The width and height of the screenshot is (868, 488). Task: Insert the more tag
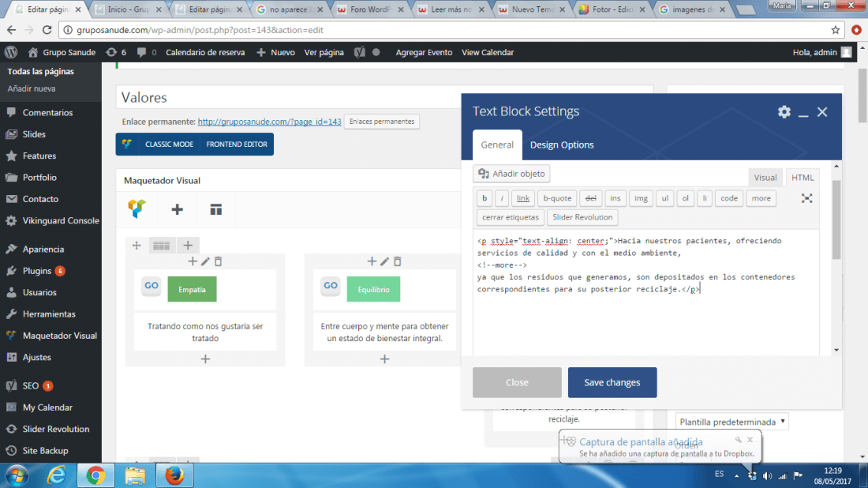[761, 198]
